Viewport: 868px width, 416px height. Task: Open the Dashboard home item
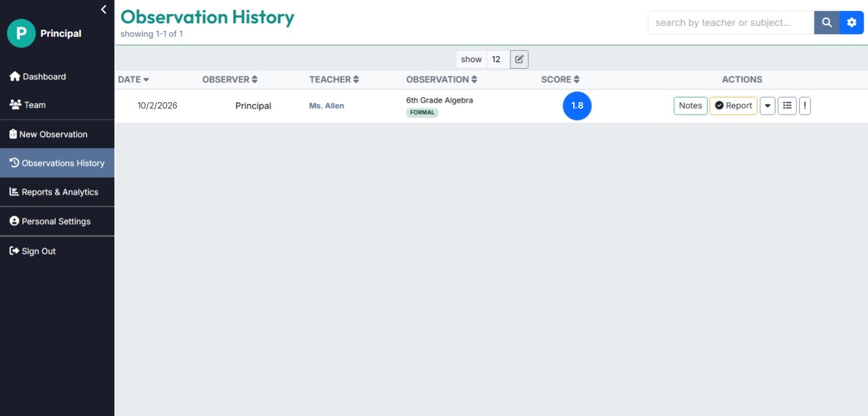[x=38, y=77]
